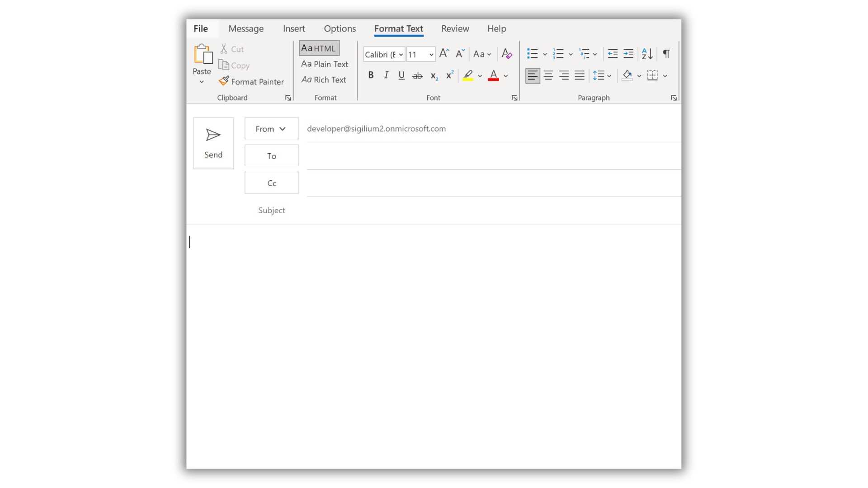
Task: Show paragraph marks with pilcrow icon
Action: [666, 54]
